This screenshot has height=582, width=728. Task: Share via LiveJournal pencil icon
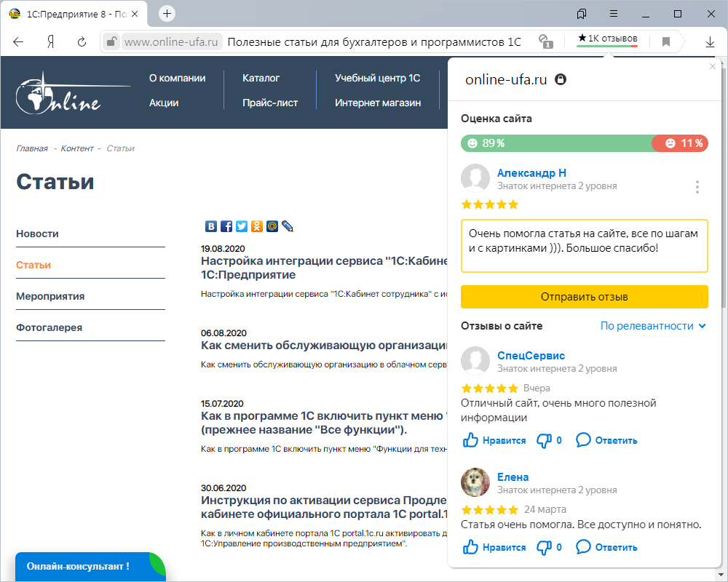pos(288,226)
